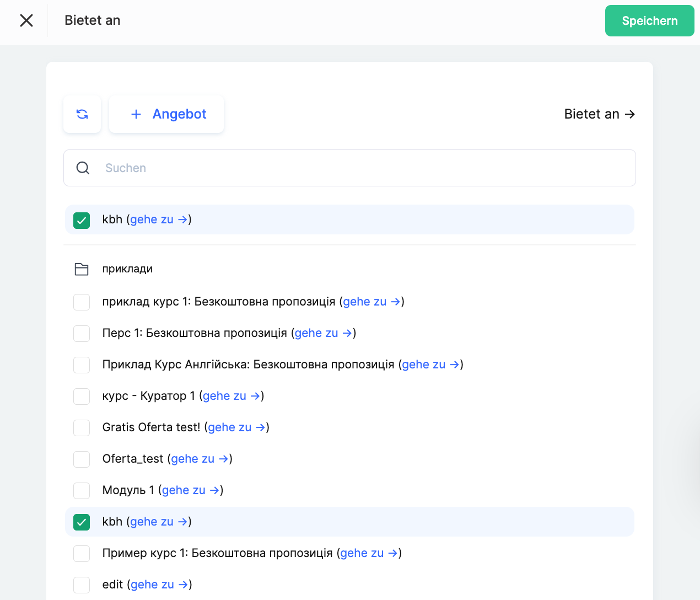
Task: Click the refresh offers icon button
Action: pyautogui.click(x=82, y=114)
